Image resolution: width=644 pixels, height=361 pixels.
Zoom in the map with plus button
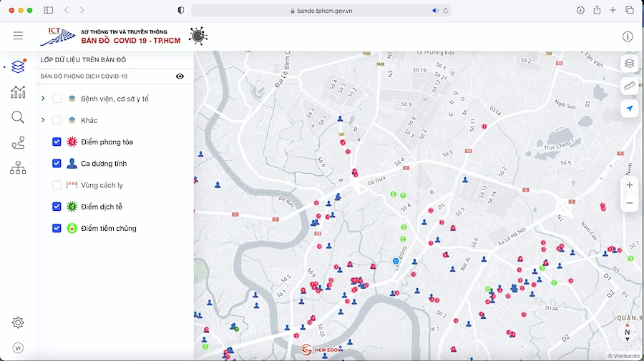(x=630, y=185)
